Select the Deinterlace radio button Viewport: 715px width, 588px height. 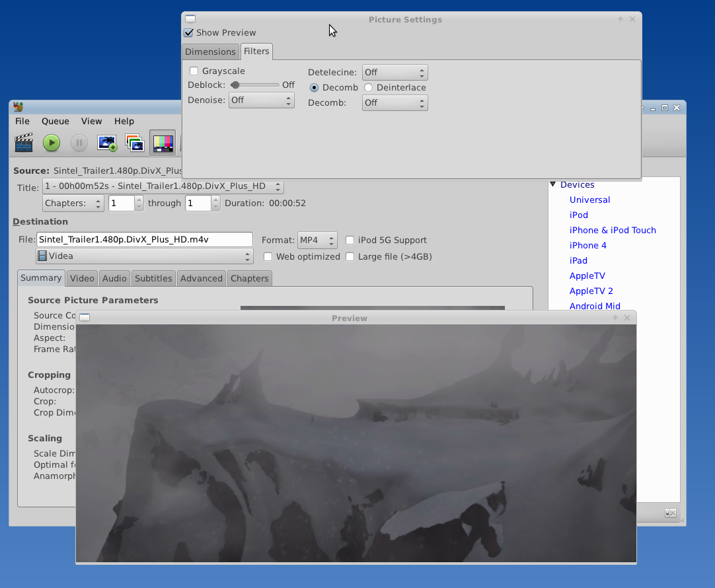point(369,87)
